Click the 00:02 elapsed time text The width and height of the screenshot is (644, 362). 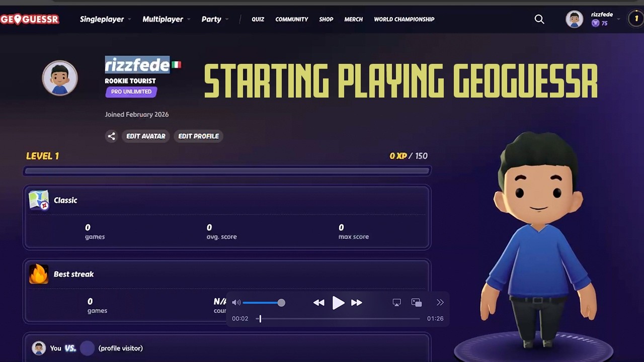point(240,319)
